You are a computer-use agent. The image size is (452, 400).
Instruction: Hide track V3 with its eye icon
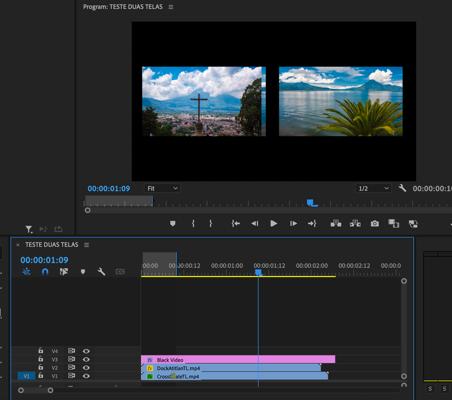pyautogui.click(x=86, y=359)
